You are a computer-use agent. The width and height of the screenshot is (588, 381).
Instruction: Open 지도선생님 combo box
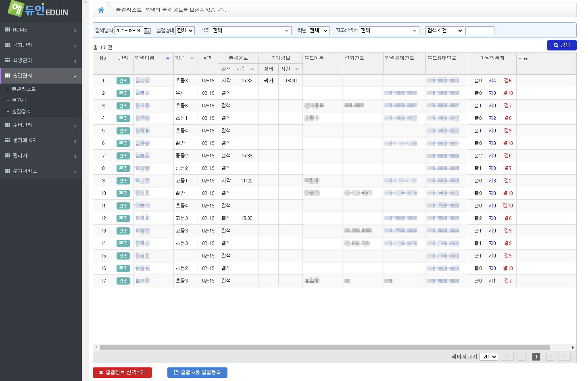(389, 31)
